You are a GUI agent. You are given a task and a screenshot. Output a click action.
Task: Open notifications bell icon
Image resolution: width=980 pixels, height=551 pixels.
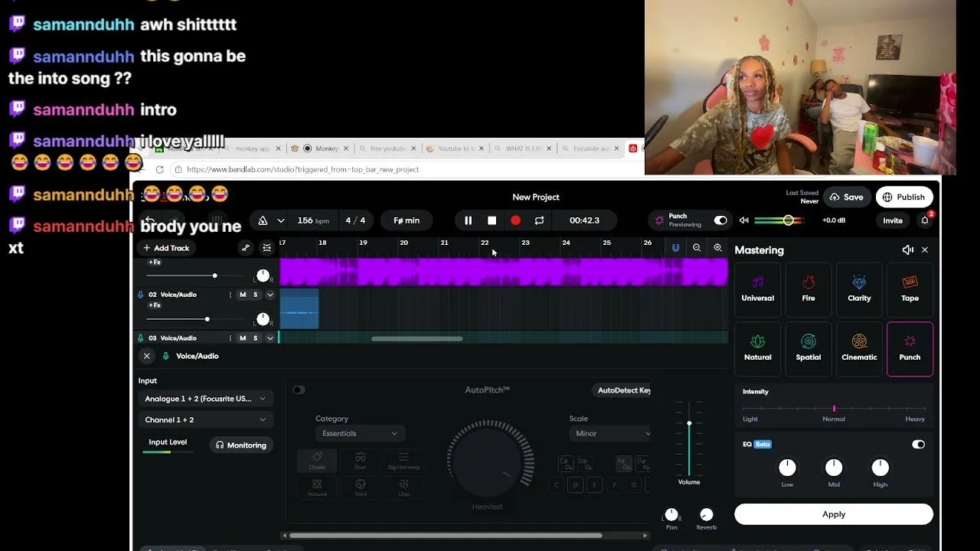pos(925,220)
